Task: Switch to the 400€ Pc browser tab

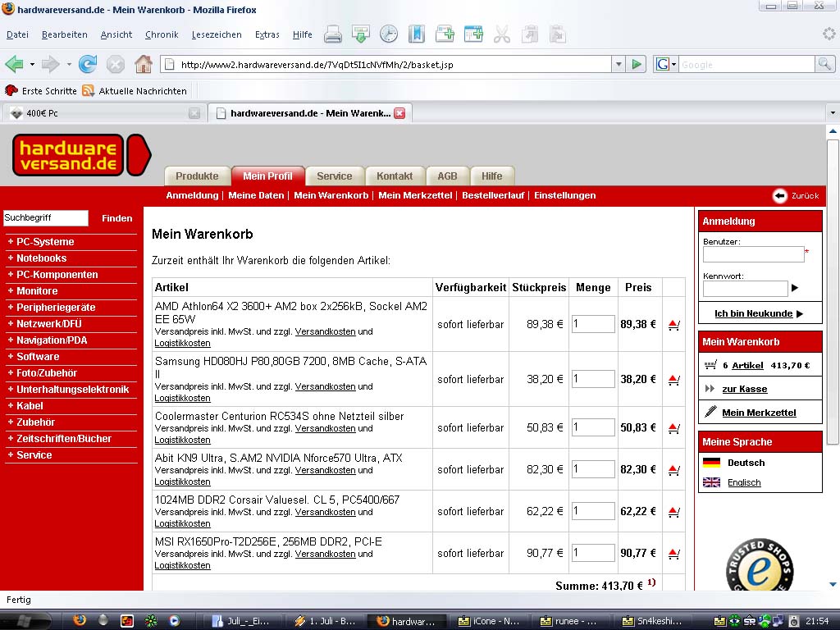Action: click(104, 113)
